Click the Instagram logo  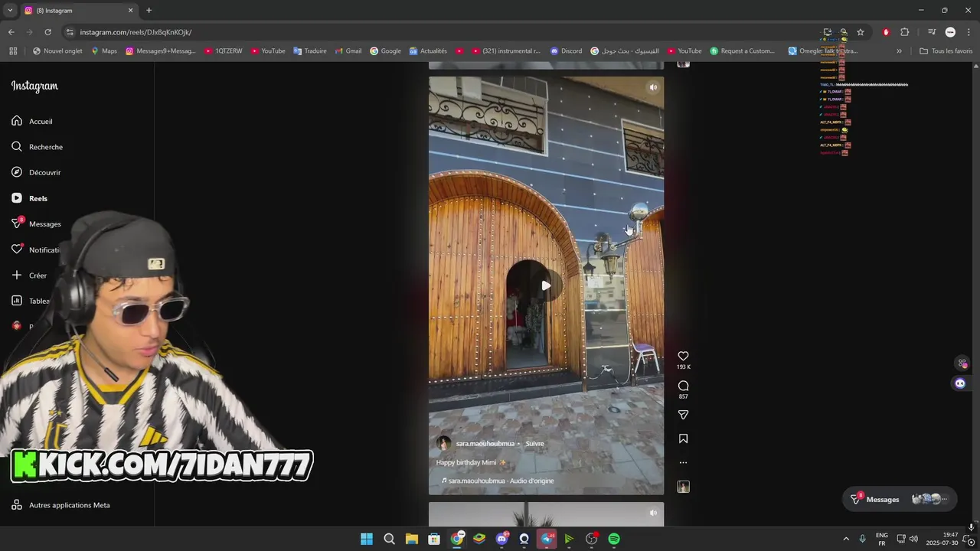(x=34, y=86)
